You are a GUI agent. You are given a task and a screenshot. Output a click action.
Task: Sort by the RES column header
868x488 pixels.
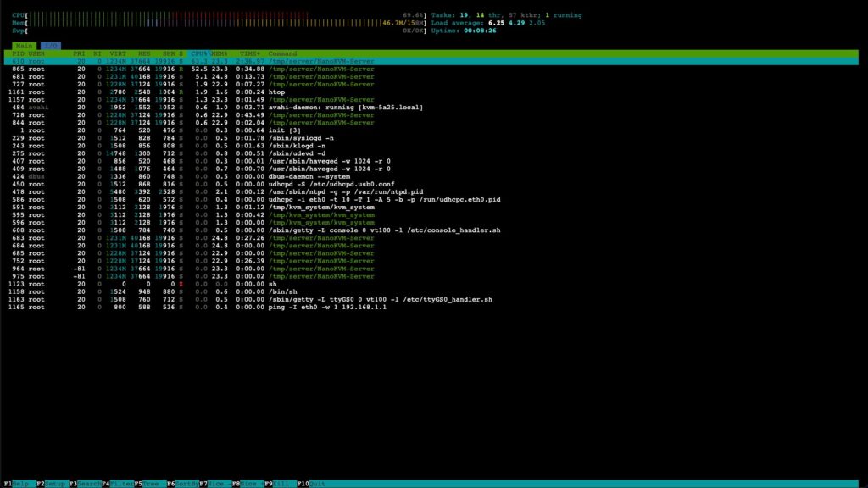(144, 53)
